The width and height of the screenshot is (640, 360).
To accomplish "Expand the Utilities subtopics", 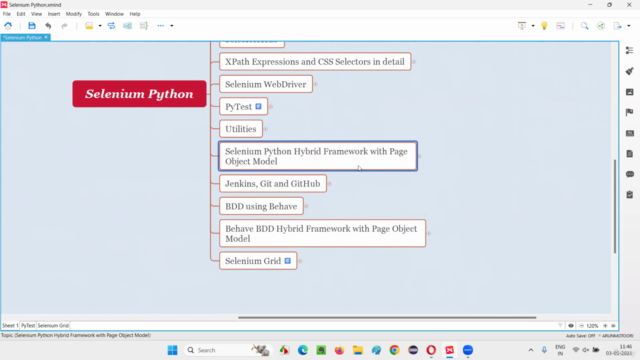I will click(x=266, y=129).
